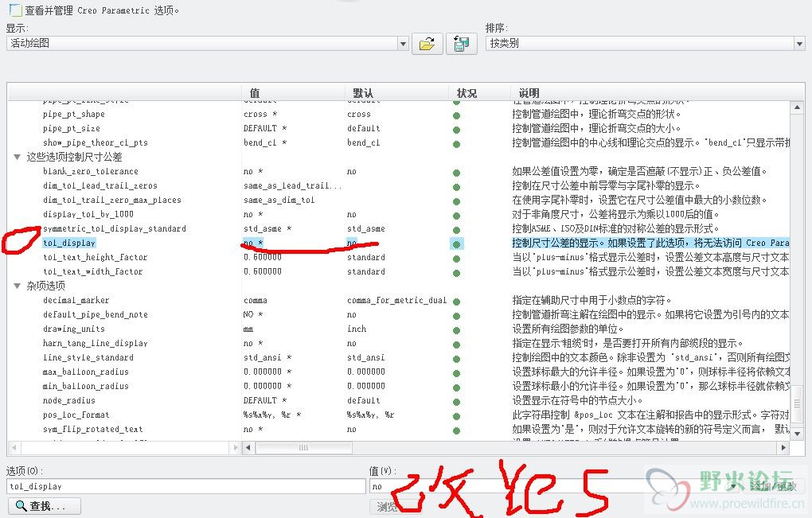Select the pipe_pt_shape option
The image size is (812, 518).
coord(73,114)
